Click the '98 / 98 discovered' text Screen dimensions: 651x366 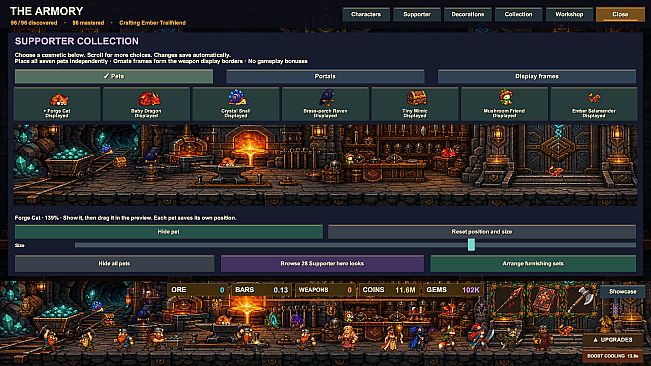pos(34,23)
